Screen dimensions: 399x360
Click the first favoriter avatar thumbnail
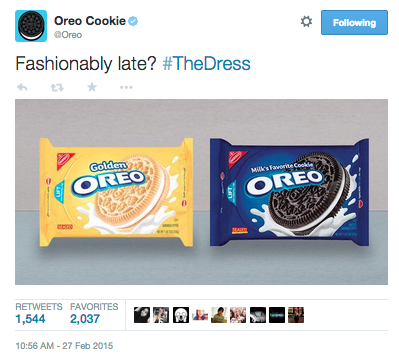pyautogui.click(x=142, y=315)
